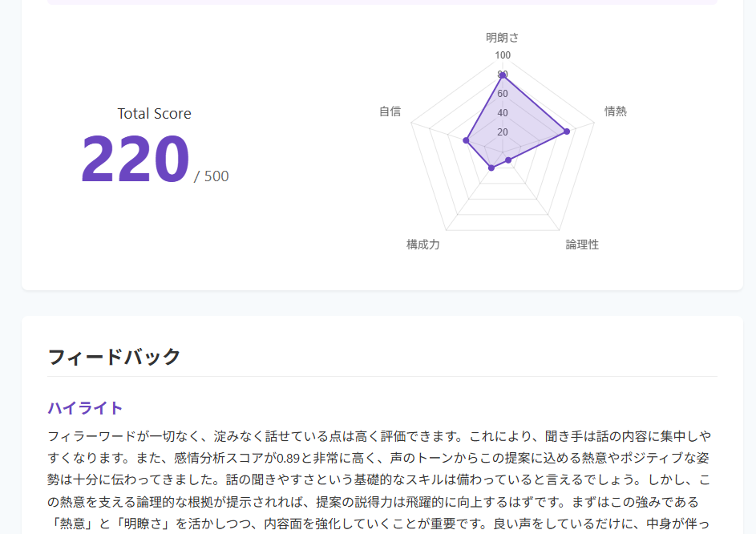Click the 明朗さ data point on radar chart
The width and height of the screenshot is (756, 534).
point(503,75)
